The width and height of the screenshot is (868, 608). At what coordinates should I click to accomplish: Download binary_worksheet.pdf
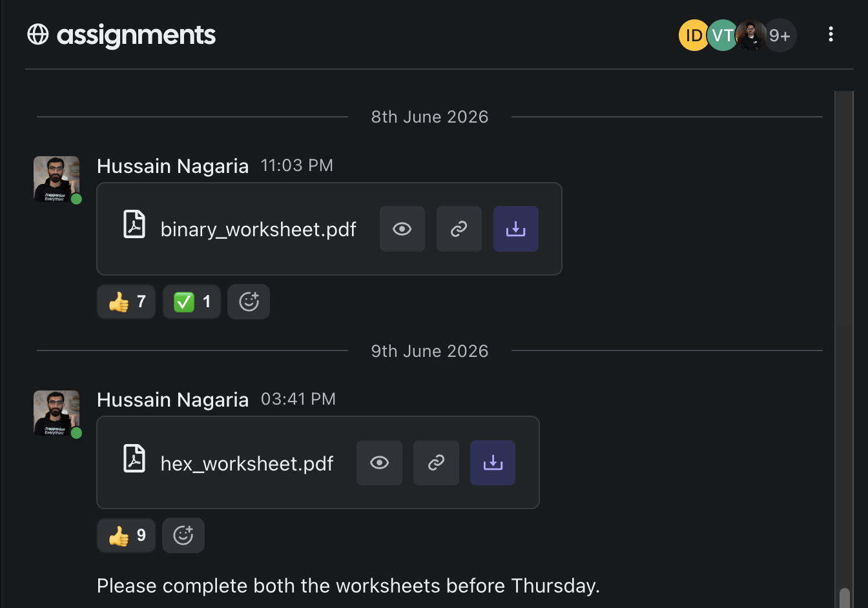coord(515,229)
